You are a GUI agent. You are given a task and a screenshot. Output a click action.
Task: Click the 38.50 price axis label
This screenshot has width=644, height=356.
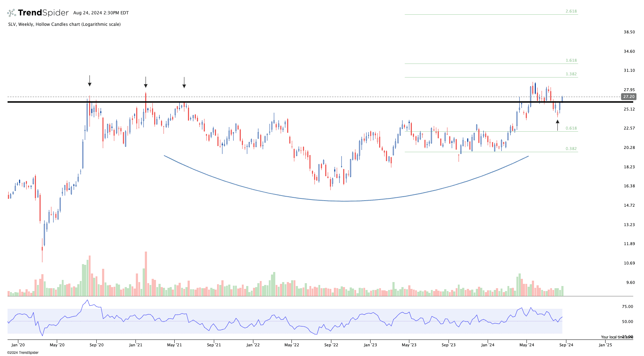click(629, 32)
